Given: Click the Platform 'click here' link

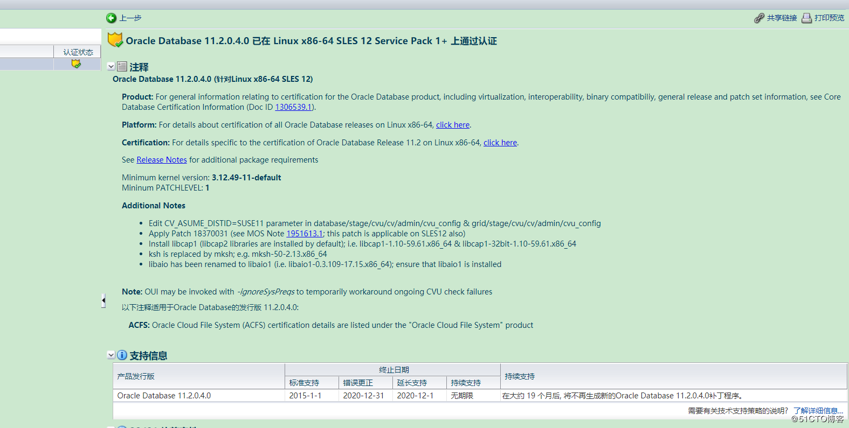Looking at the screenshot, I should [453, 125].
